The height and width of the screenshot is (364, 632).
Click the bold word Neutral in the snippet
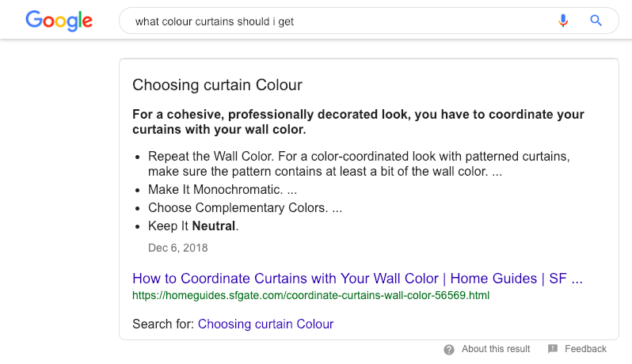(213, 226)
